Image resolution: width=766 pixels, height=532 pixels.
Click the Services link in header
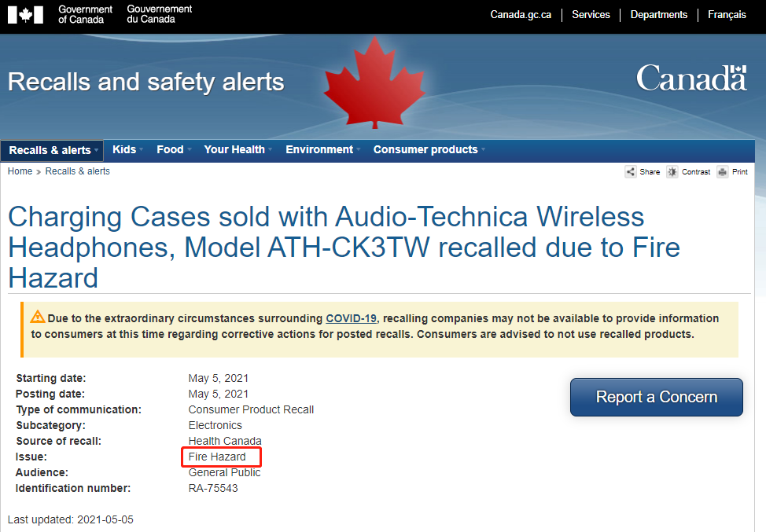pyautogui.click(x=591, y=15)
